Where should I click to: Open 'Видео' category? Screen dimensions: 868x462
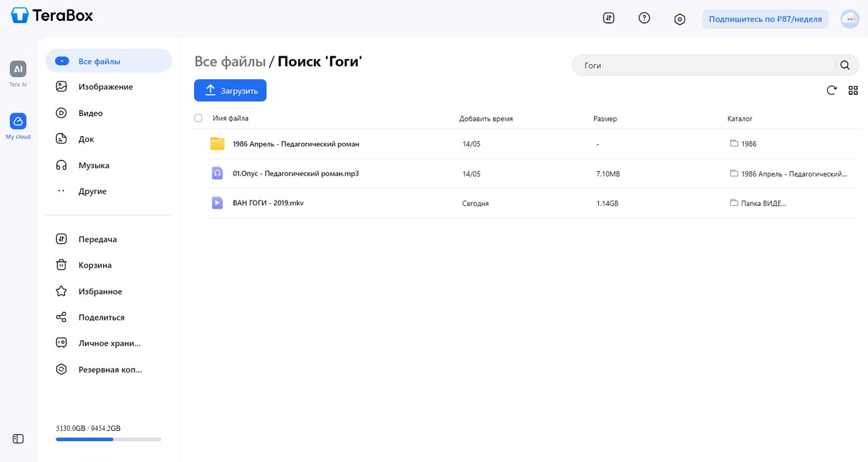(x=90, y=113)
